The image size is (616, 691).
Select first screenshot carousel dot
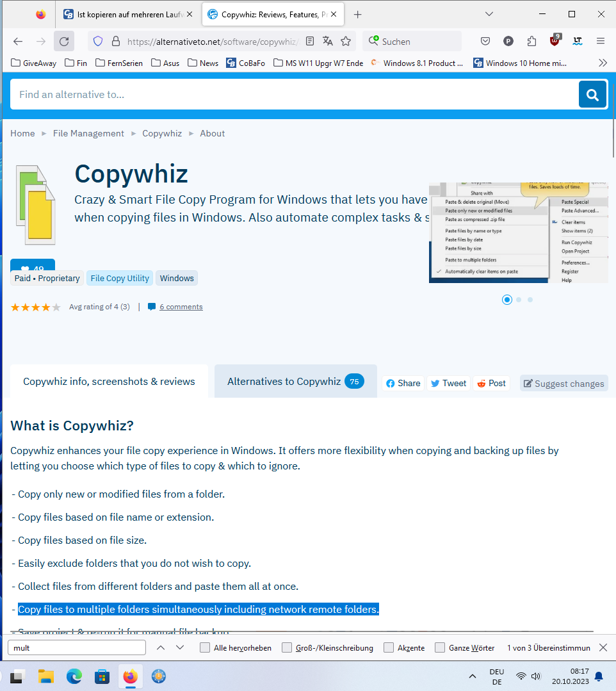(507, 300)
